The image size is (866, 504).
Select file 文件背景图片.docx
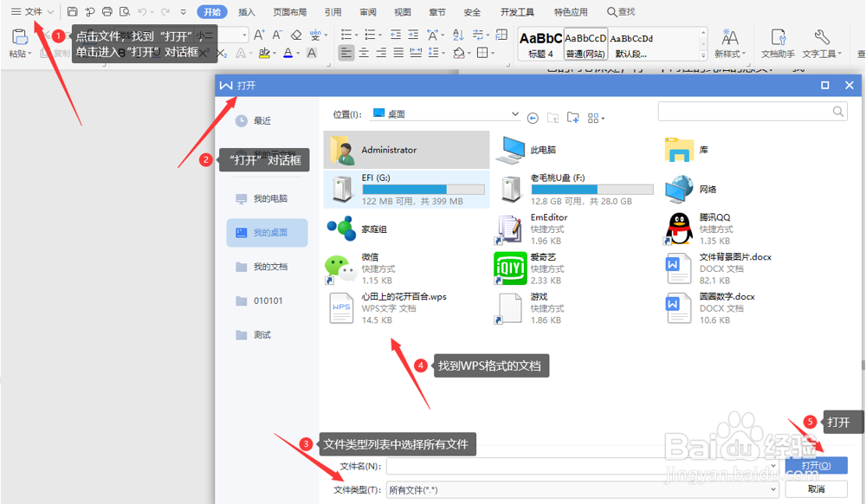click(x=744, y=268)
